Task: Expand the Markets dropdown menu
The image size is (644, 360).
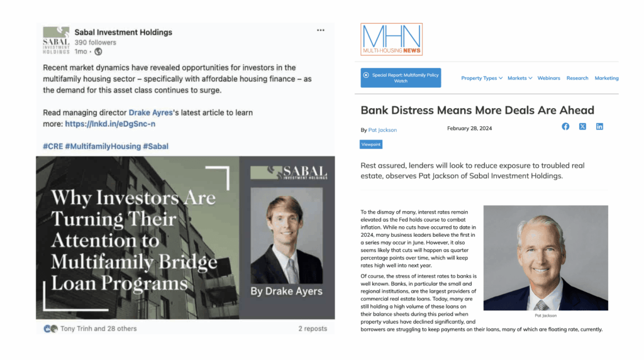Action: 519,79
